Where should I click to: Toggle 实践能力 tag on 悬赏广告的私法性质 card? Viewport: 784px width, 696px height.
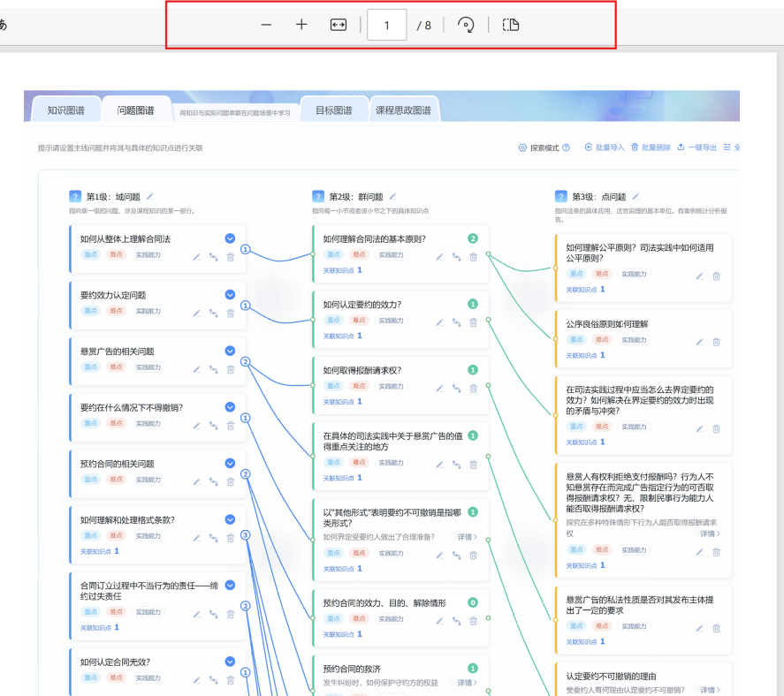coord(634,626)
